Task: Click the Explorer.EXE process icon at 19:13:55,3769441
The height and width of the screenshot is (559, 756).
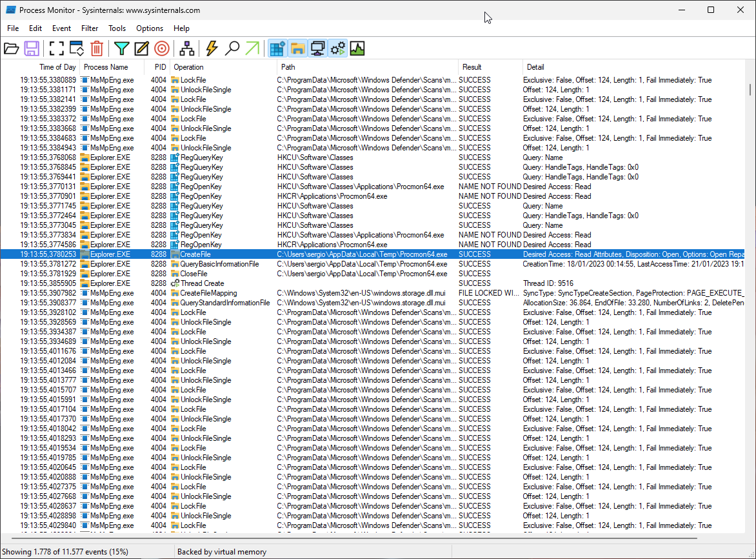Action: (x=85, y=177)
